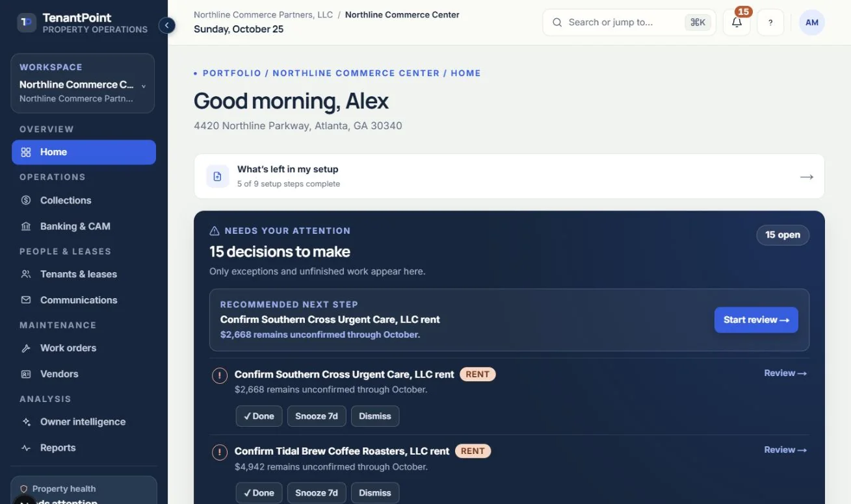
Task: Click the Property health shield icon
Action: coord(24,488)
